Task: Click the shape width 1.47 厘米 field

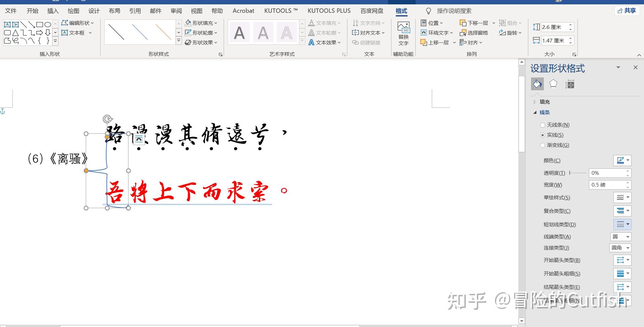Action: [x=554, y=40]
